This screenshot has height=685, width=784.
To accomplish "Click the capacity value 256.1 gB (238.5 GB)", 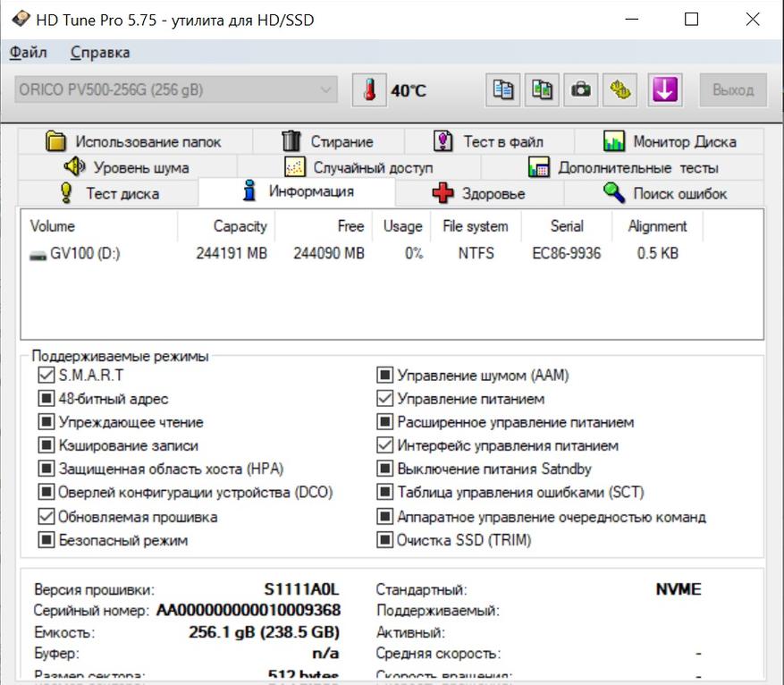I will 264,632.
